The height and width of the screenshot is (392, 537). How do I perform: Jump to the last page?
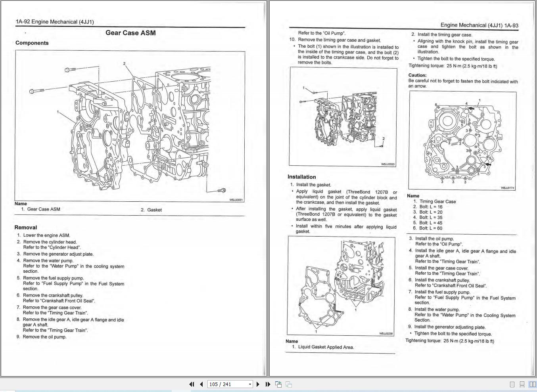click(x=268, y=384)
